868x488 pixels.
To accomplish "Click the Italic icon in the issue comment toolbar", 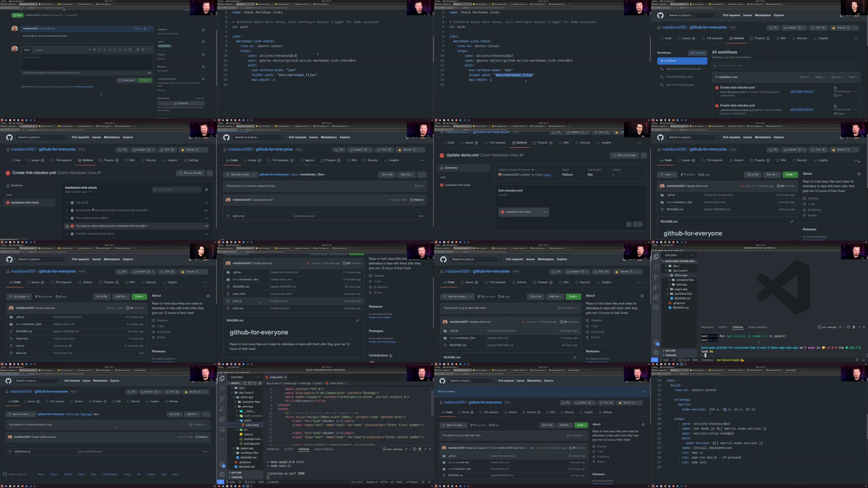I will 99,50.
